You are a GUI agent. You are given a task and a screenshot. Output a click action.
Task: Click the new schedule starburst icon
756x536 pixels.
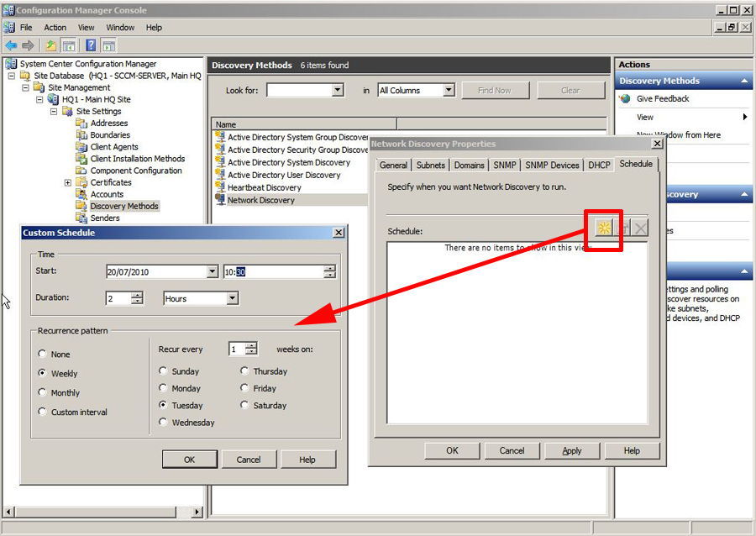click(604, 228)
